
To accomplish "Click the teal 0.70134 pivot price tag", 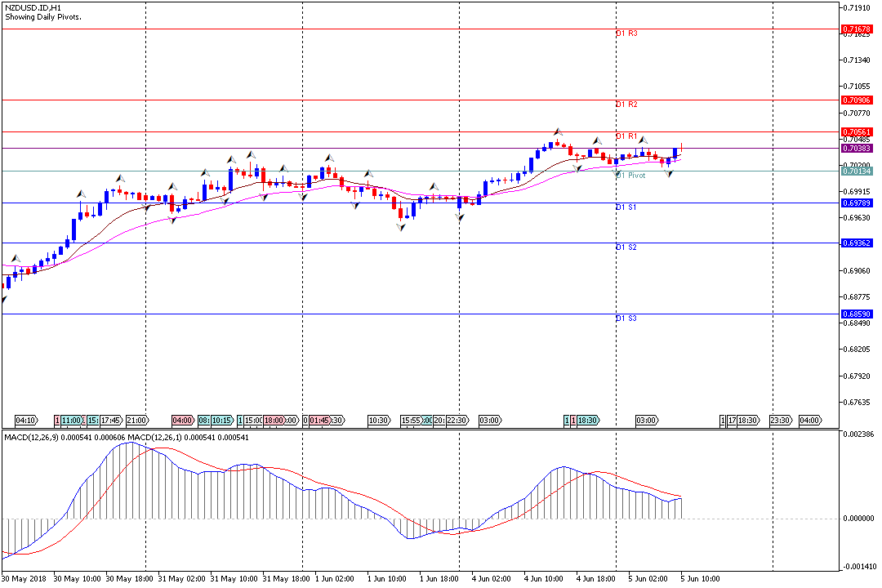I will pos(857,171).
